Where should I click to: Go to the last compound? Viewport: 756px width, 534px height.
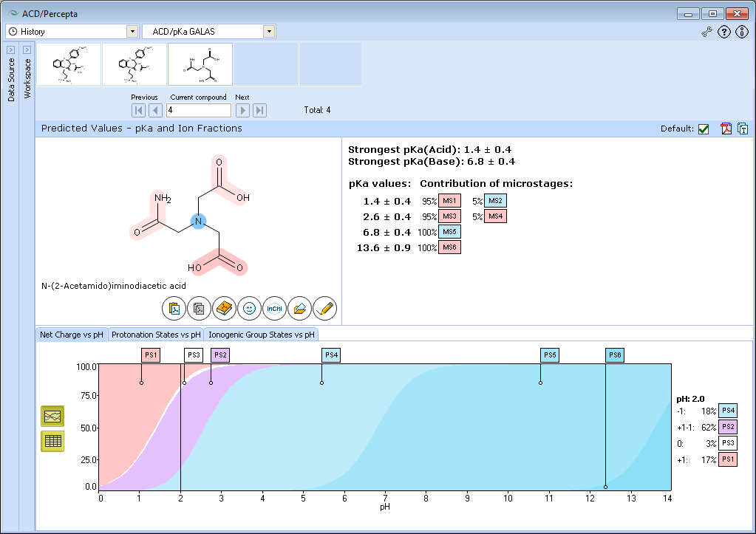coord(260,110)
